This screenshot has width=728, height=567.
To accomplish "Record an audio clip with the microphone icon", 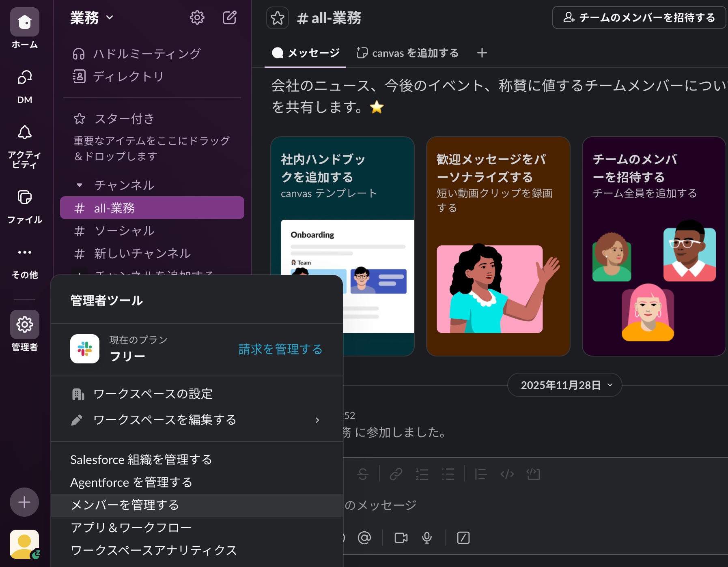I will tap(426, 538).
